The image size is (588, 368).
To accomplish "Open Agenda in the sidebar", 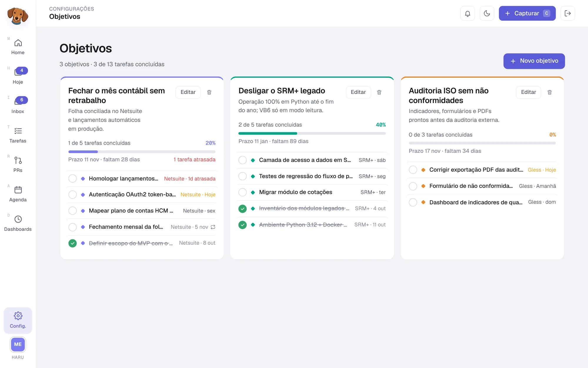I will tap(18, 194).
